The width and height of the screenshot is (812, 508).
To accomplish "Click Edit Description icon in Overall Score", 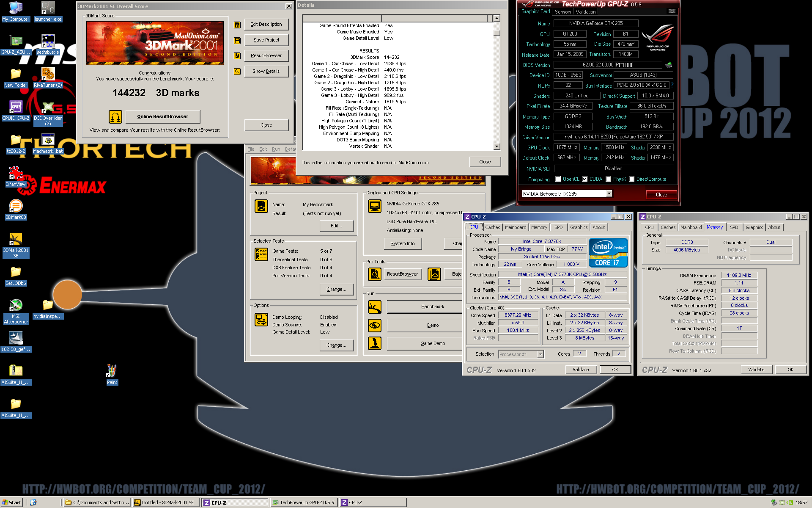I will click(237, 25).
